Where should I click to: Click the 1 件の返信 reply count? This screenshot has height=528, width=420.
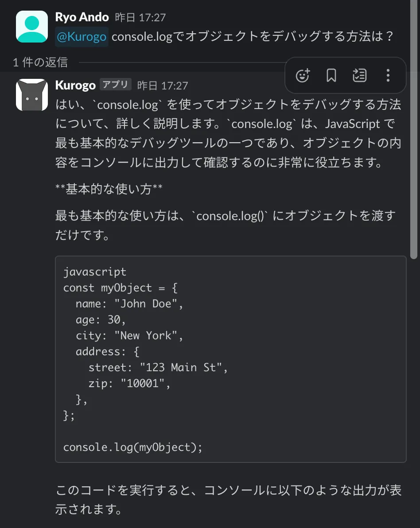[x=40, y=62]
